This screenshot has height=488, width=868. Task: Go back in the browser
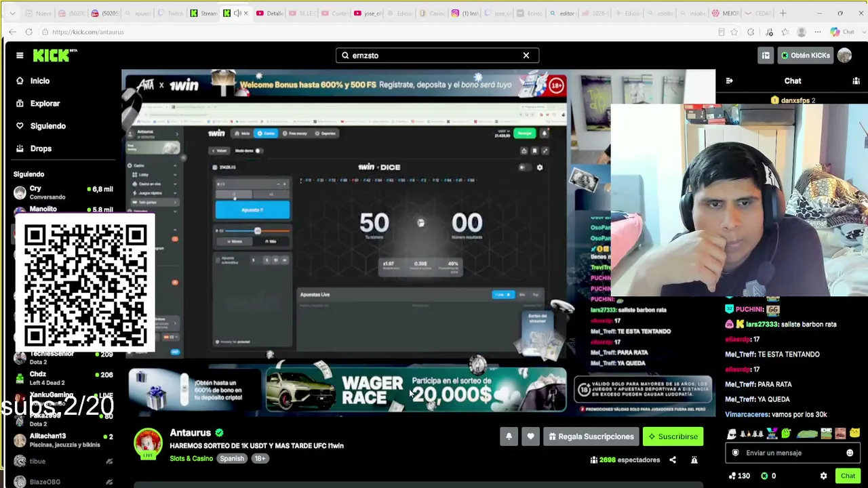point(12,32)
